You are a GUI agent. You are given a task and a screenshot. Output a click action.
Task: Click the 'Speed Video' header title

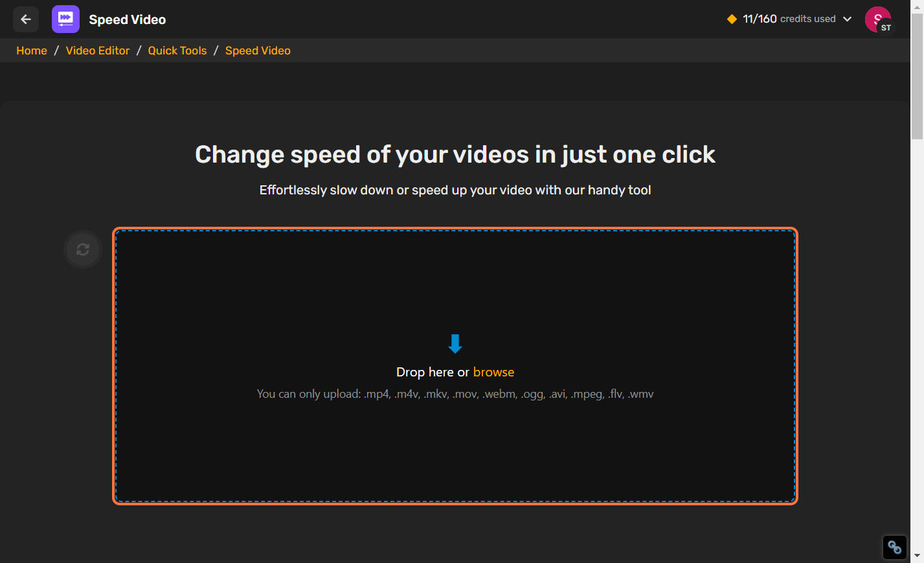click(x=128, y=19)
